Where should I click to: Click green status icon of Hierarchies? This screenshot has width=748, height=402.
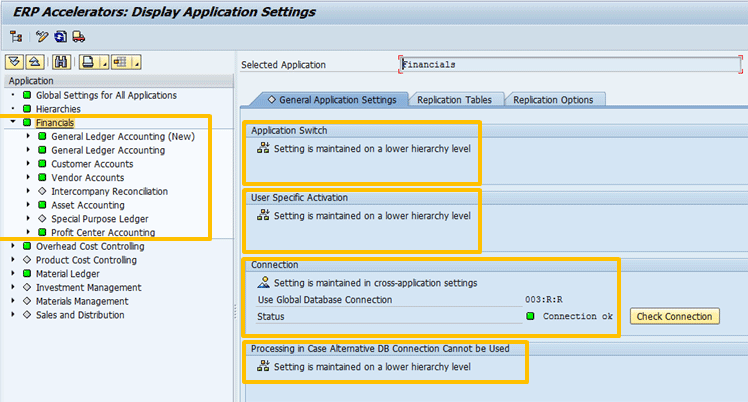pos(27,109)
